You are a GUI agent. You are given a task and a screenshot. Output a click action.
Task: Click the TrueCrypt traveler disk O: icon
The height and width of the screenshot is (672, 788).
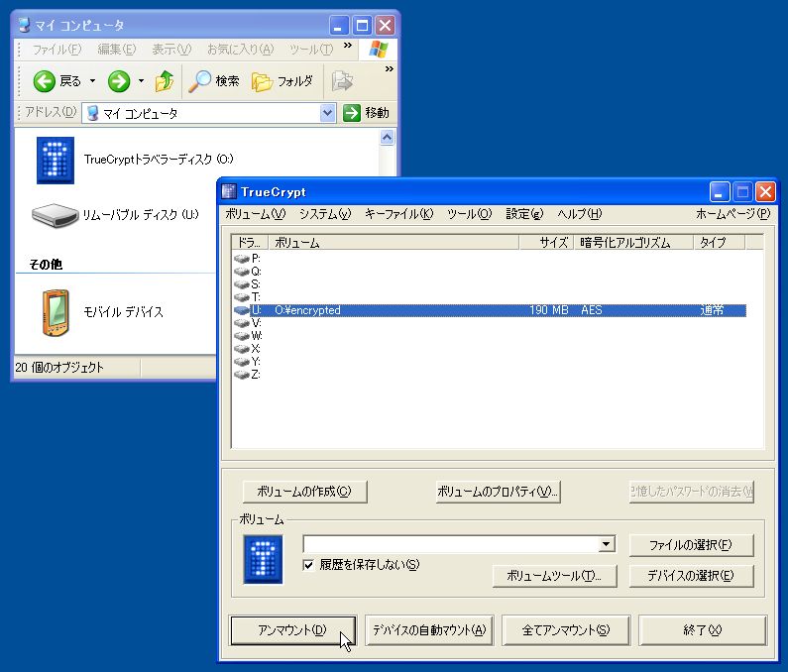[56, 160]
